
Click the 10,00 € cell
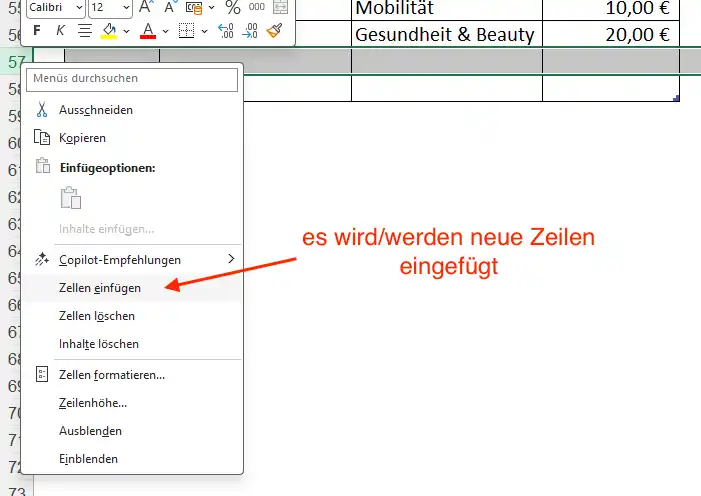[x=611, y=9]
